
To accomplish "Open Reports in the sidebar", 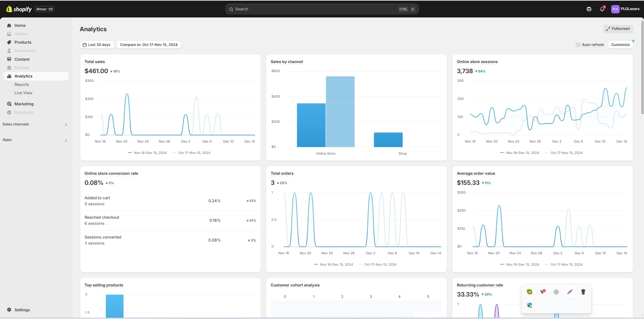I will coord(21,85).
